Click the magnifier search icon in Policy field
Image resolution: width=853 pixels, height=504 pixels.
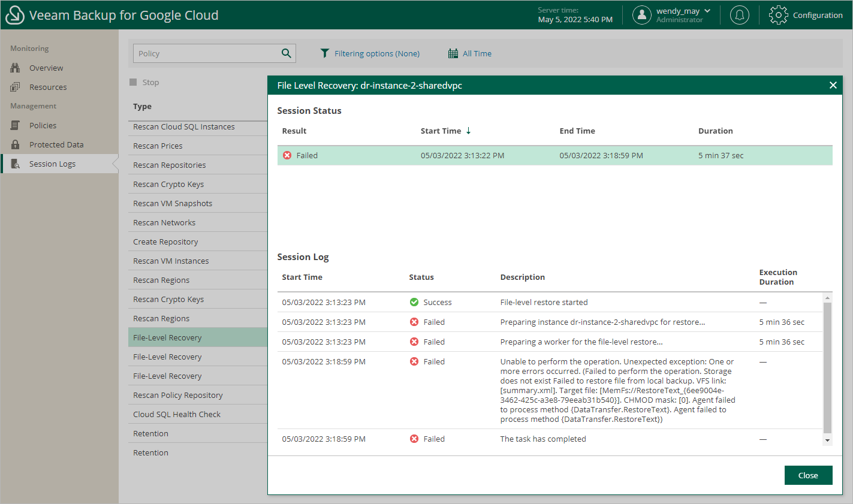pos(287,53)
